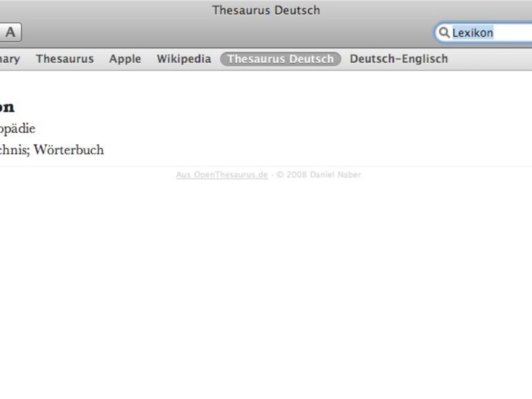Select the Thesaurus Deutsch tab
Viewport: 532px width, 399px height.
[281, 59]
